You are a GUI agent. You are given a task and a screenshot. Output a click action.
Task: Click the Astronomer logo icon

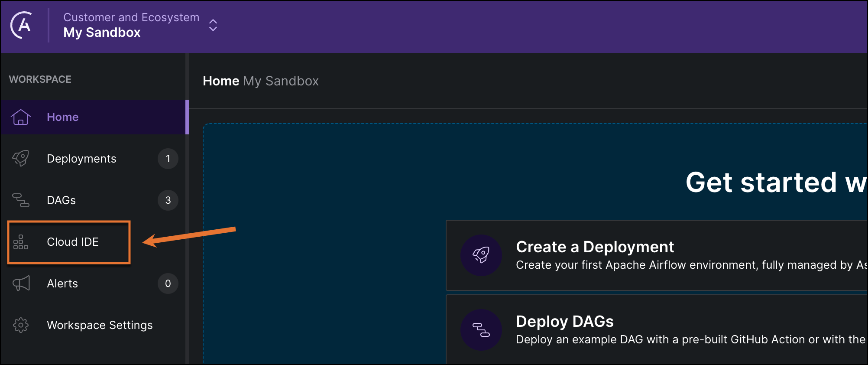23,25
